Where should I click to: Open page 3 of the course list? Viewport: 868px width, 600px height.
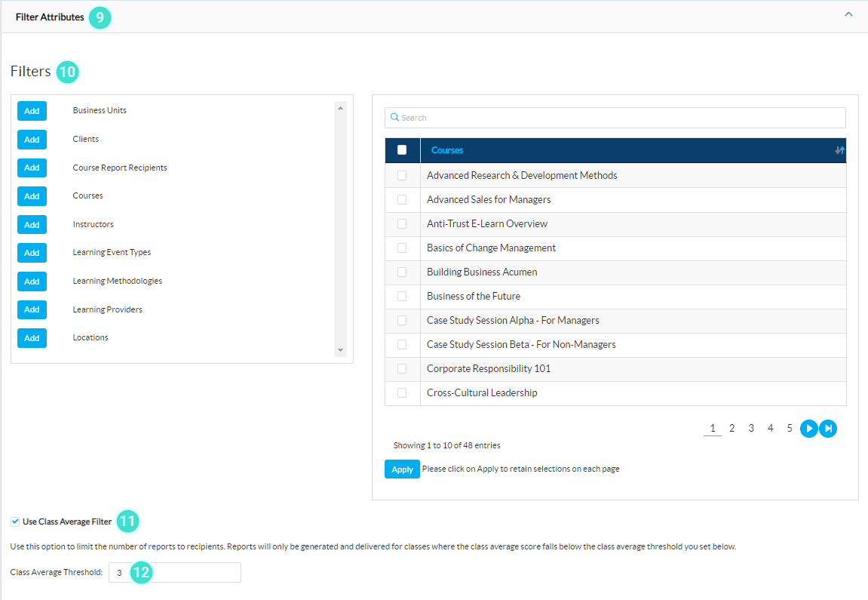tap(751, 428)
